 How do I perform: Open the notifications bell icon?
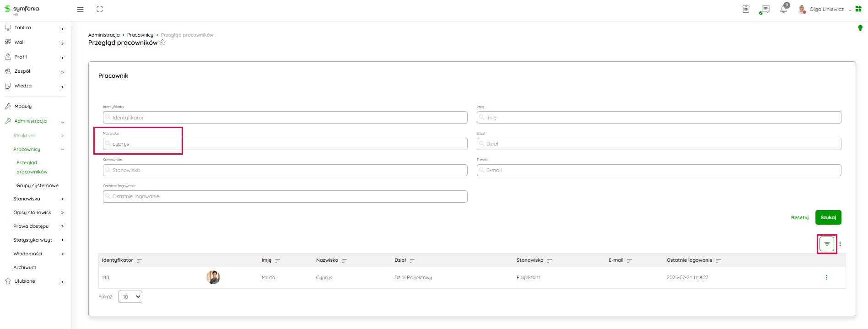[x=784, y=9]
